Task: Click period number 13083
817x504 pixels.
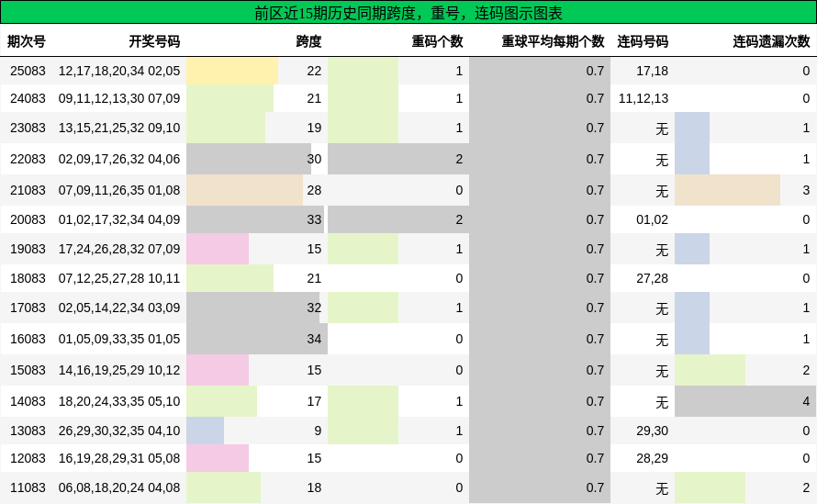Action: (x=28, y=431)
